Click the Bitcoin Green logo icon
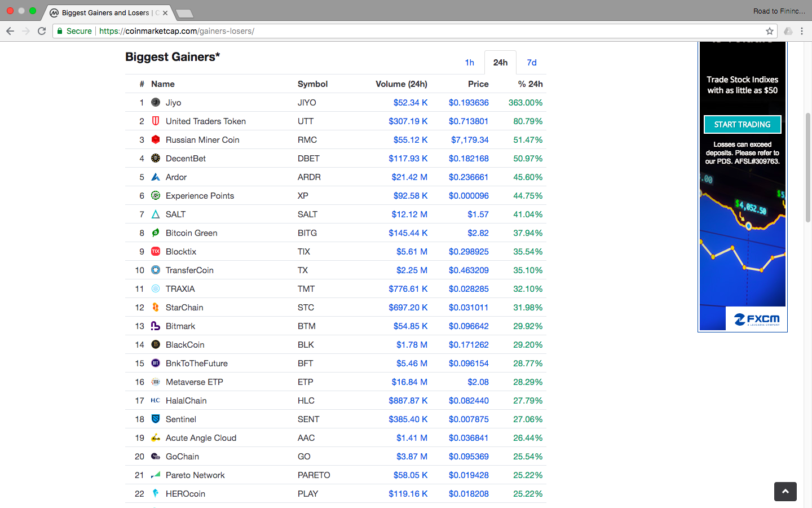 [156, 233]
